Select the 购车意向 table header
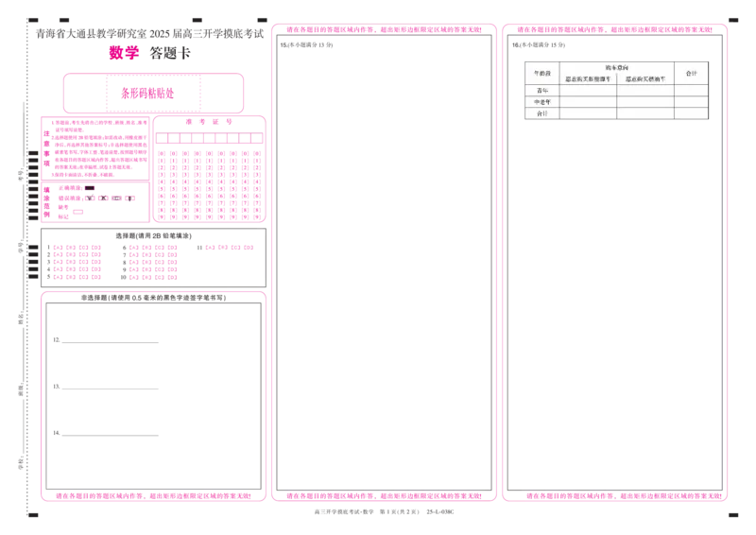Screen dimensions: 756x535 [x=616, y=67]
